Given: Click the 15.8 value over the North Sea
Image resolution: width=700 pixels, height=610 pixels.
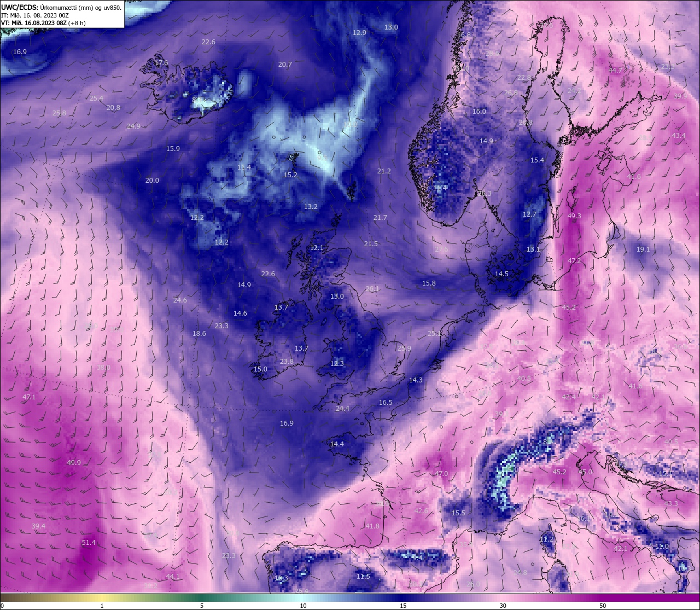Looking at the screenshot, I should click(x=429, y=283).
